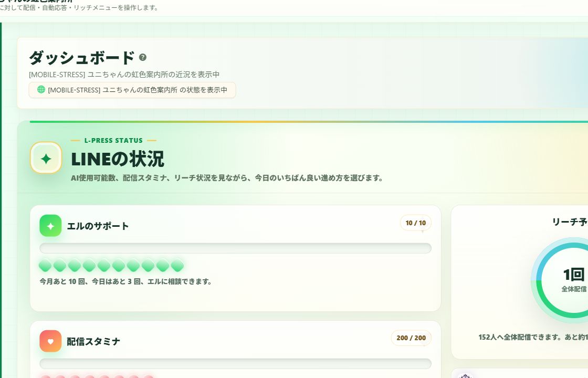Click the AI使用可能数 description line
The height and width of the screenshot is (378, 588).
coord(227,178)
